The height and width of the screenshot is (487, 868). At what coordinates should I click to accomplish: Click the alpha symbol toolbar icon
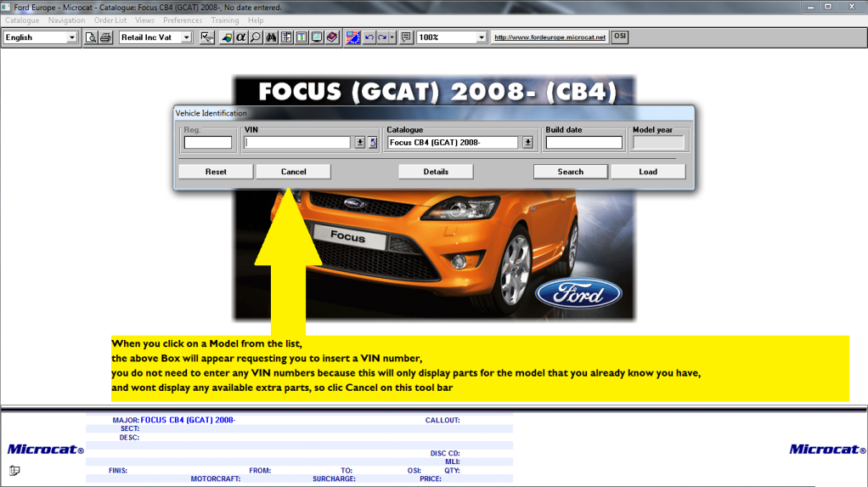pos(241,37)
